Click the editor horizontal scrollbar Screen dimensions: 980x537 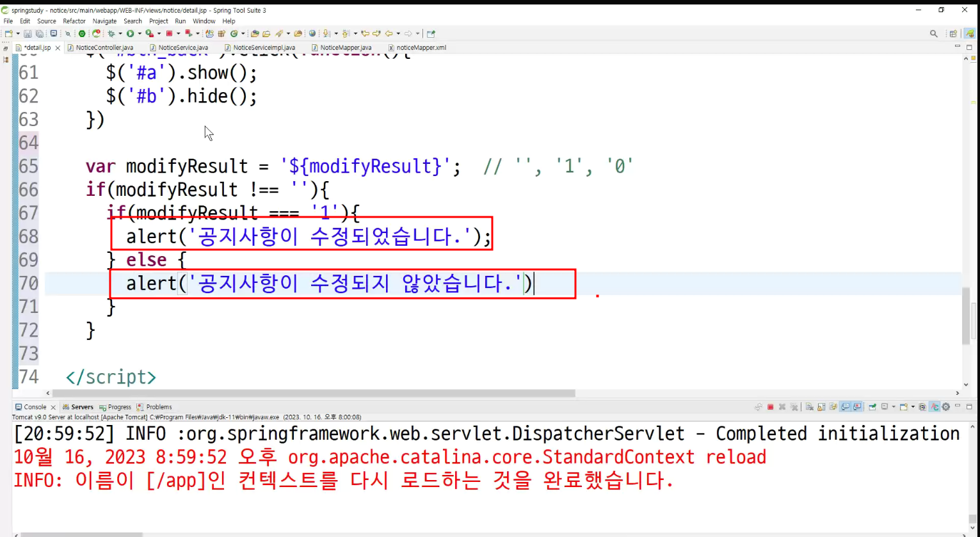coord(314,393)
